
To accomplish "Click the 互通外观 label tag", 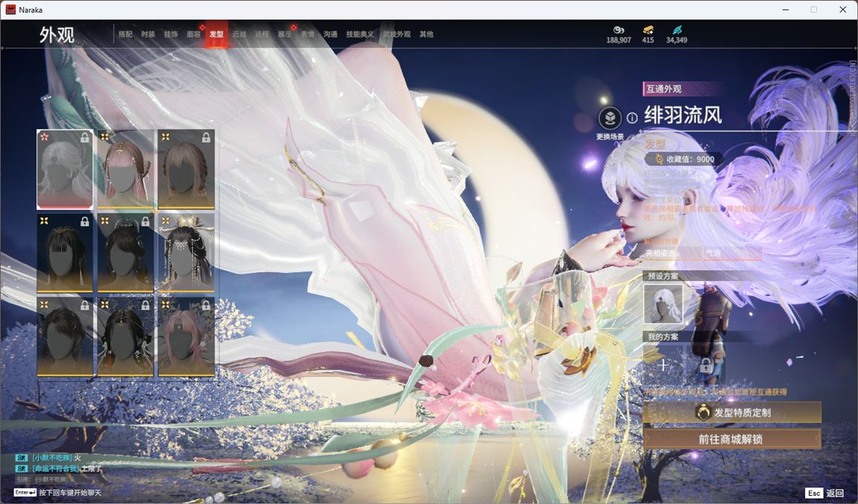I will (664, 89).
